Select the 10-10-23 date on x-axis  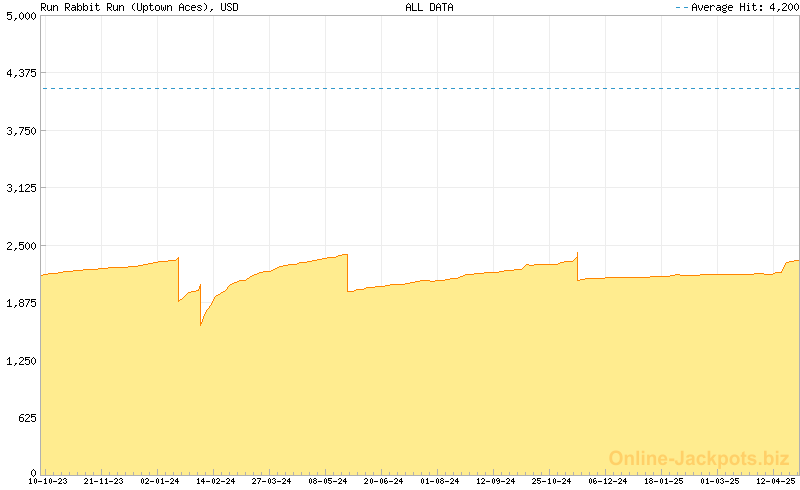tap(48, 482)
